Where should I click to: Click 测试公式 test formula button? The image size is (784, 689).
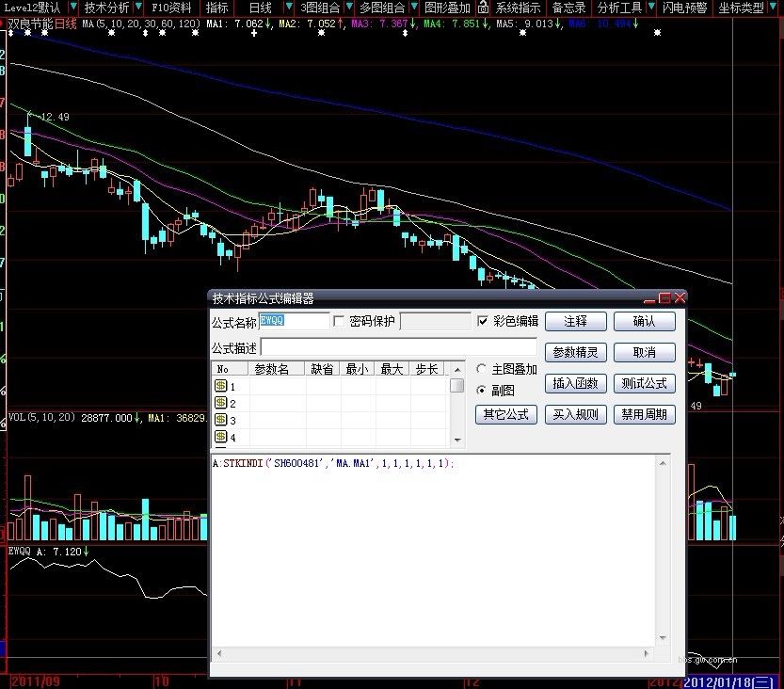pyautogui.click(x=645, y=384)
